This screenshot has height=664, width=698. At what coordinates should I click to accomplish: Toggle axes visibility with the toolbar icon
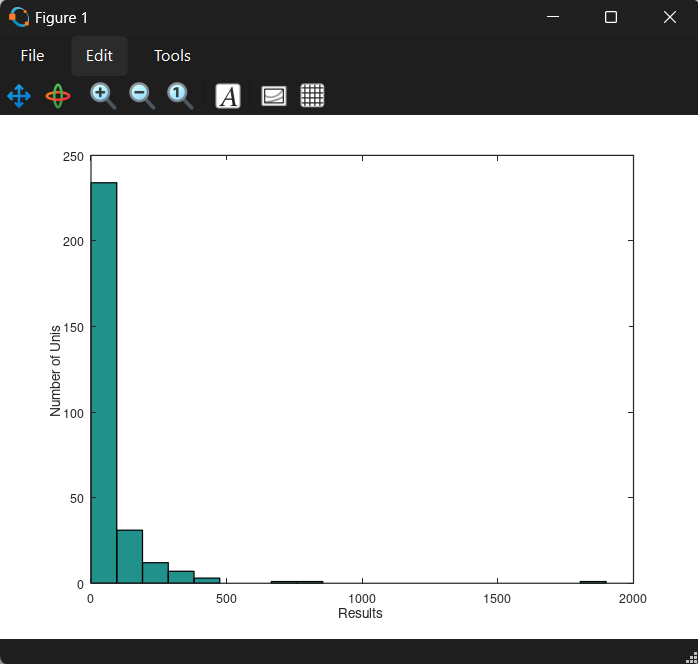274,96
